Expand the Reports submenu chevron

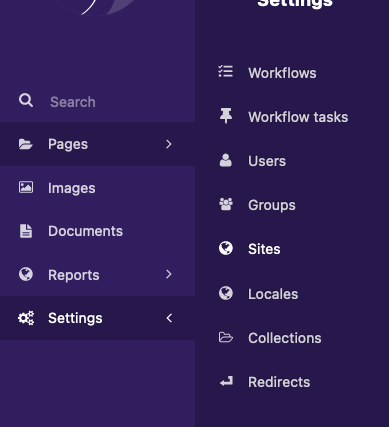pyautogui.click(x=169, y=274)
